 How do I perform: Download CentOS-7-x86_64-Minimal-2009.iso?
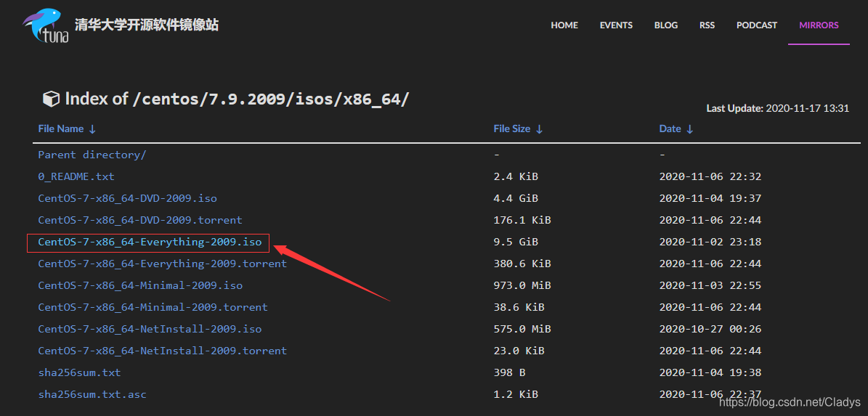point(140,285)
